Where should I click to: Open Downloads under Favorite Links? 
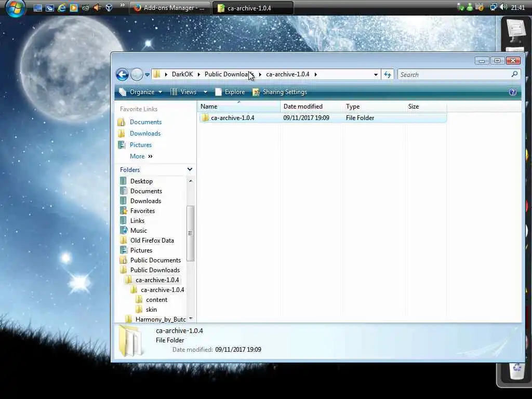[145, 134]
